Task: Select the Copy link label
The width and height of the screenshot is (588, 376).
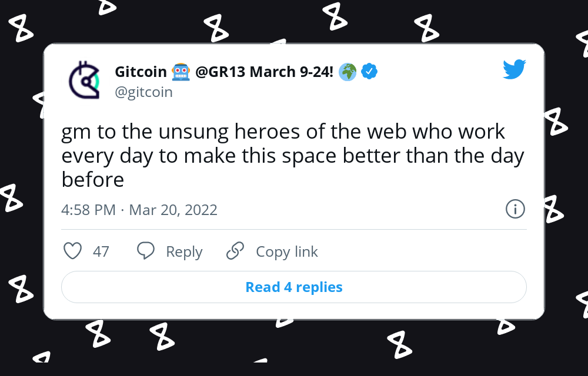Action: (x=286, y=251)
